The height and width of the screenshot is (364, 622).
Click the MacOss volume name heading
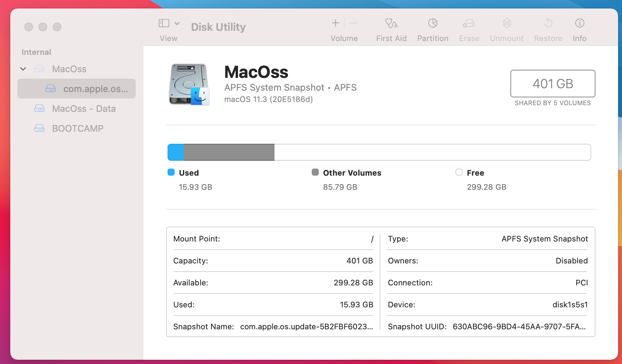point(256,72)
